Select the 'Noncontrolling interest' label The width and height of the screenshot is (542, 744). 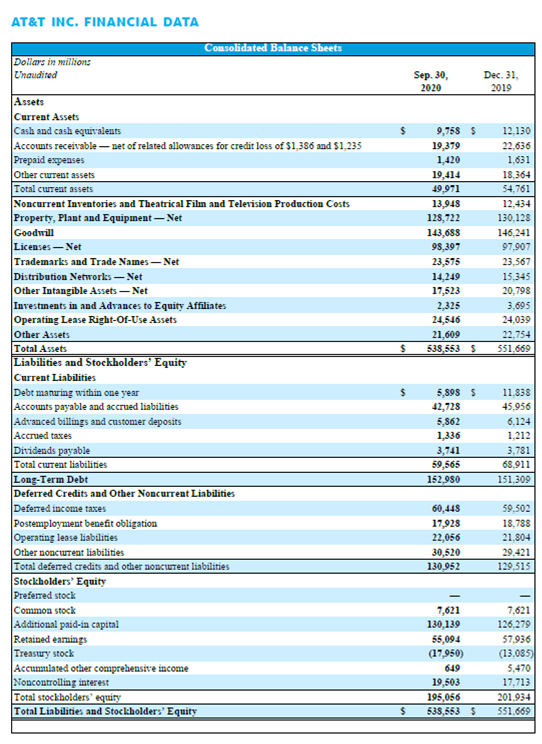(61, 682)
